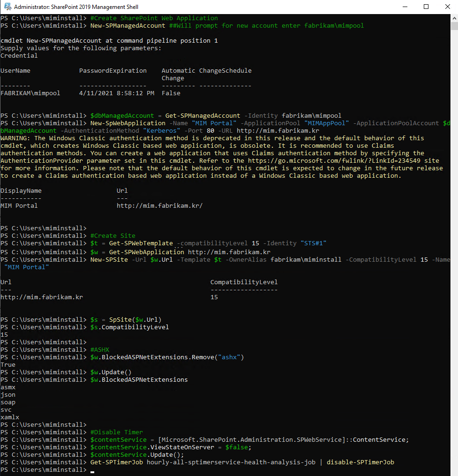Click the 'http://mim.fabrikam.kr/' output URL
Viewport: 458px width, 476px height.
160,206
